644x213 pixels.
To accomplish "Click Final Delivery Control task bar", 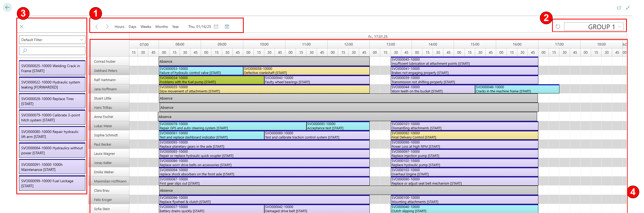I will tap(464, 135).
